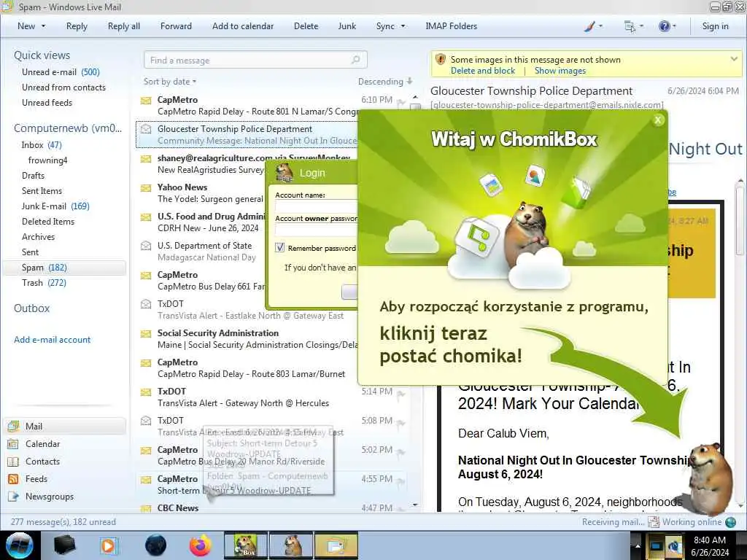Click Reply all in the toolbar

pos(124,26)
